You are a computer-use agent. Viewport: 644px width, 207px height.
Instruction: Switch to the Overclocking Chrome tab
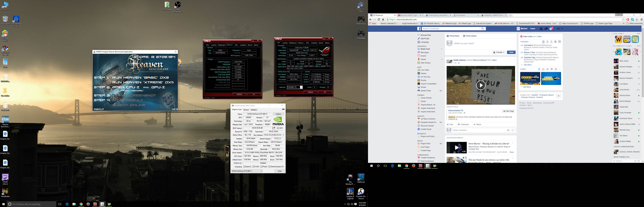coord(438,15)
